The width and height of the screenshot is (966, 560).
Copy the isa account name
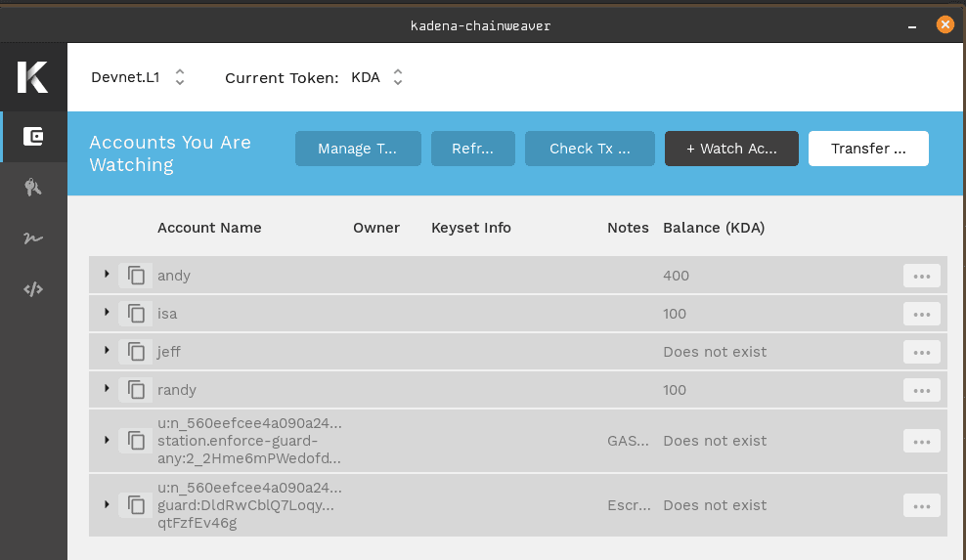(136, 314)
